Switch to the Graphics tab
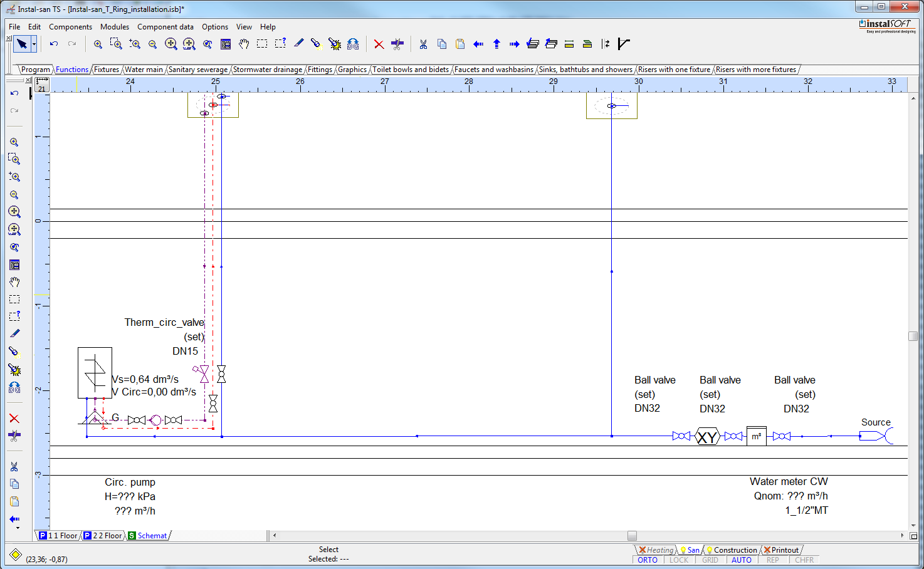This screenshot has height=569, width=924. (x=352, y=70)
